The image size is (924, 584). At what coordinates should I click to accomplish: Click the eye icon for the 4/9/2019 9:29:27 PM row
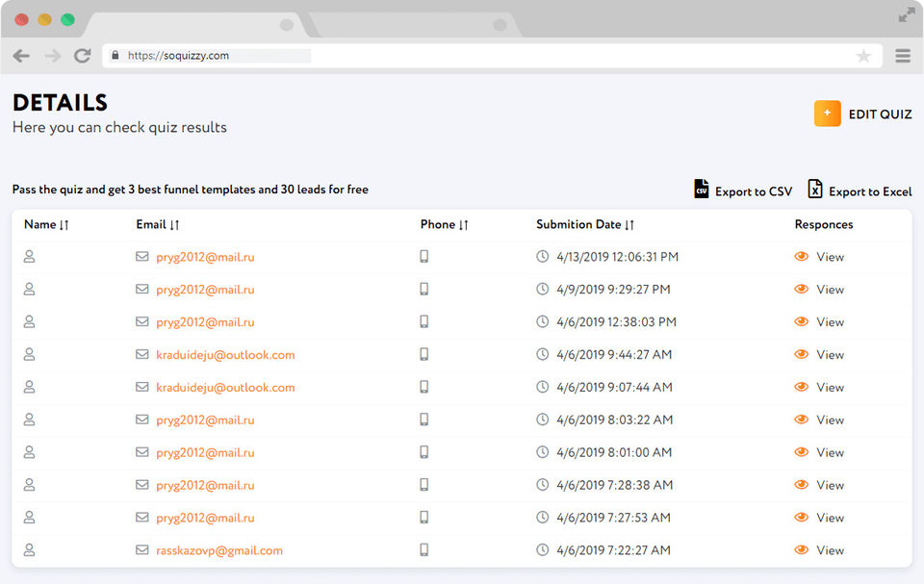802,289
